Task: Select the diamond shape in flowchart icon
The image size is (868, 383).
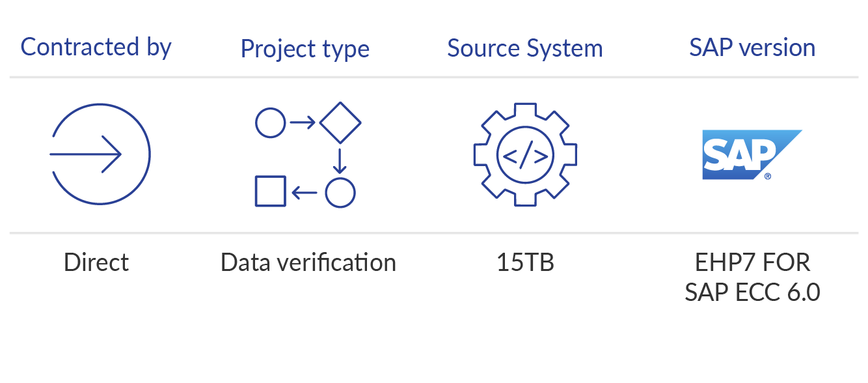Action: tap(340, 122)
